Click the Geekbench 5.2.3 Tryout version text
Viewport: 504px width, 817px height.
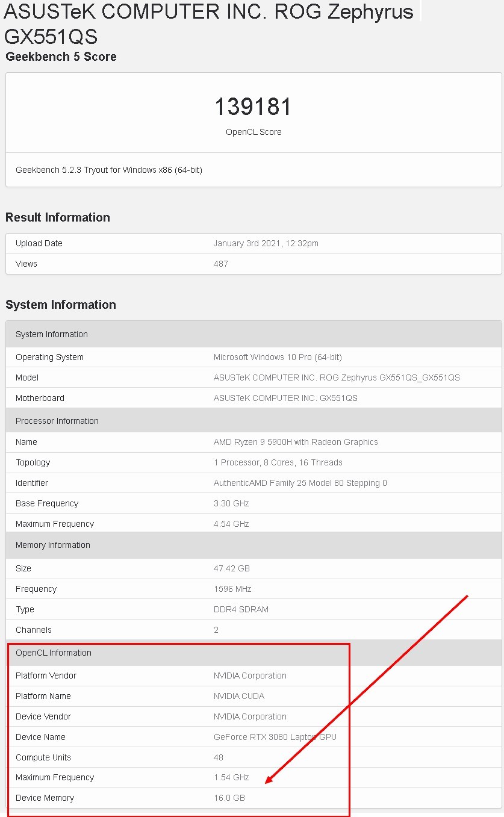(x=109, y=170)
